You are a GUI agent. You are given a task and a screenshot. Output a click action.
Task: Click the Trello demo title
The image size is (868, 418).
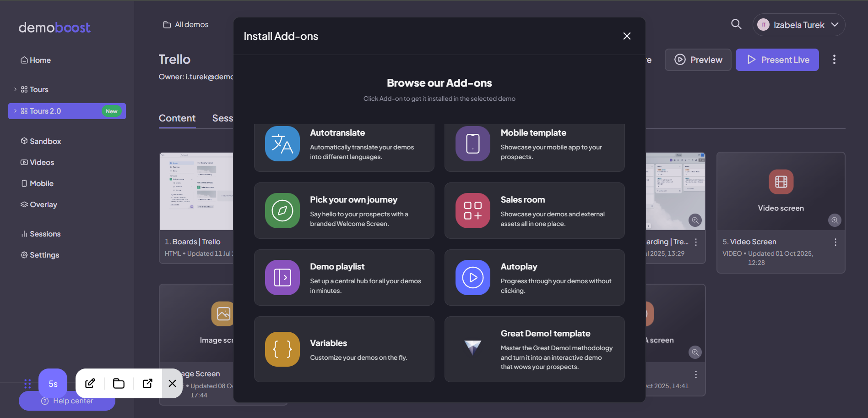174,59
